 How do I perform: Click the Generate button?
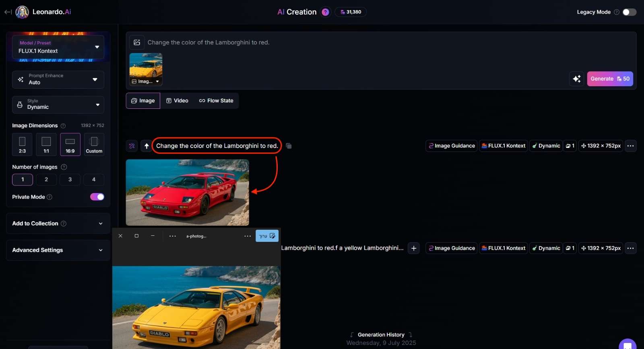click(x=610, y=79)
